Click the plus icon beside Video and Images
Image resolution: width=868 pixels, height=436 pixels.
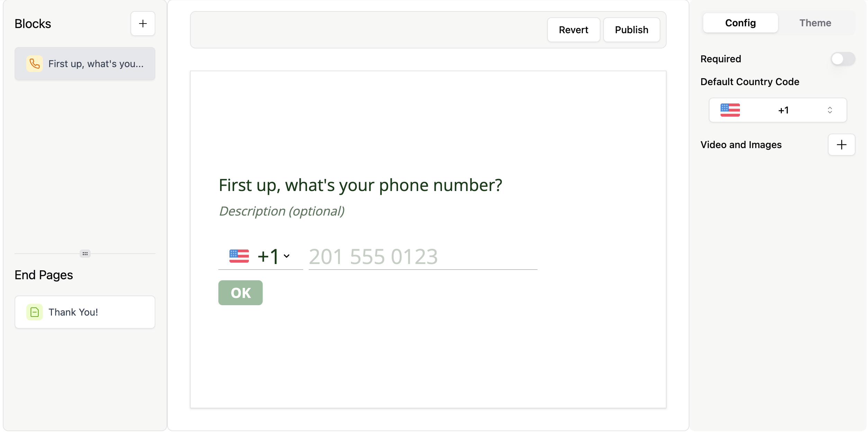tap(841, 144)
